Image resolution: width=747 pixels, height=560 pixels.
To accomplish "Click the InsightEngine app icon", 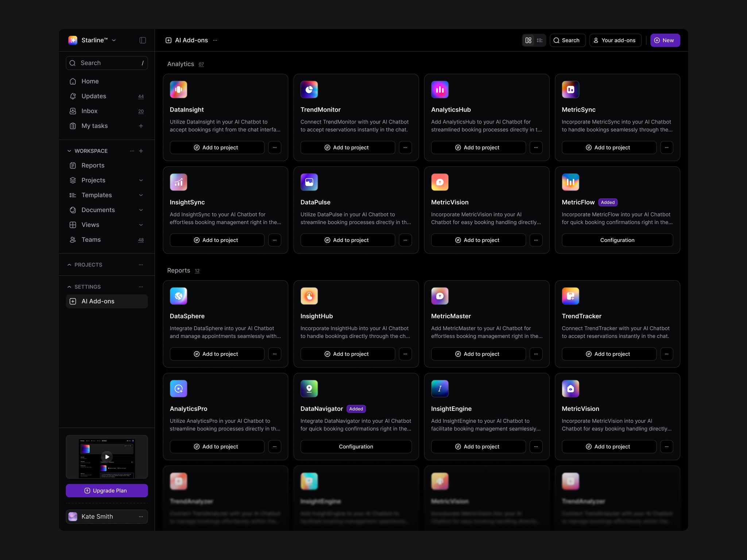I will pos(440,388).
